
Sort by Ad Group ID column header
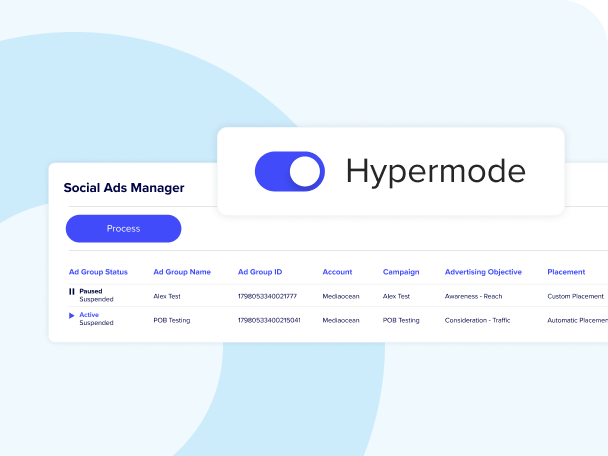260,272
